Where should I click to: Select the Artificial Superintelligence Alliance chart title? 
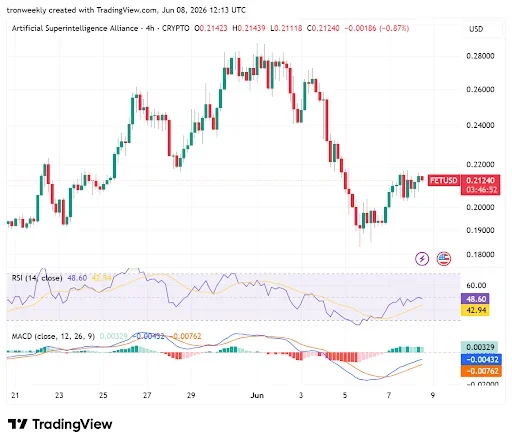click(75, 28)
